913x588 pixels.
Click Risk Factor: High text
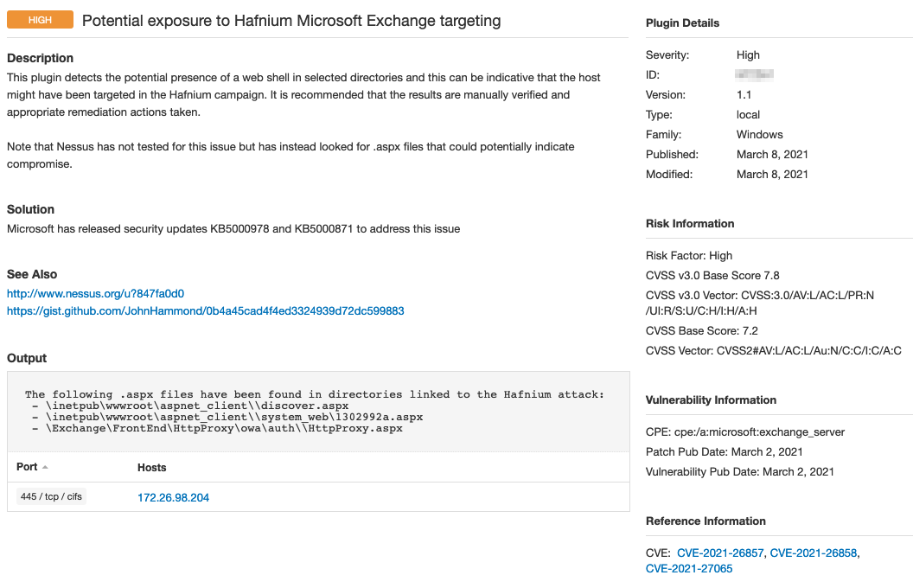click(689, 256)
